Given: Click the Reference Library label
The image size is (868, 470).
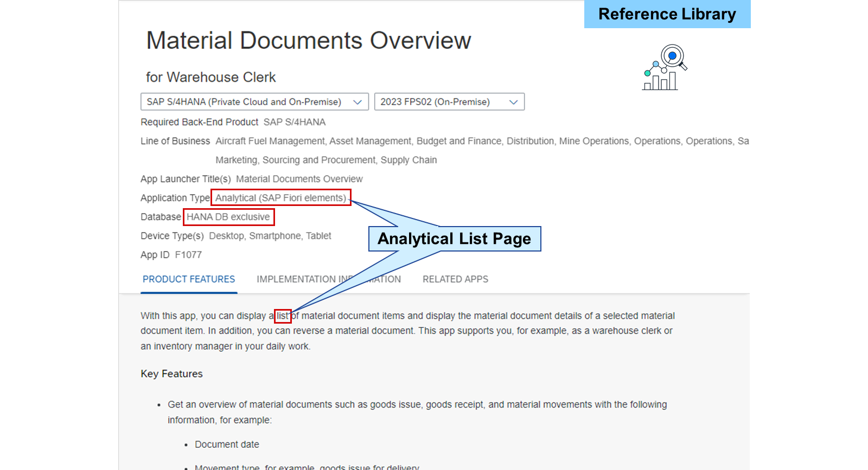Looking at the screenshot, I should click(x=667, y=14).
